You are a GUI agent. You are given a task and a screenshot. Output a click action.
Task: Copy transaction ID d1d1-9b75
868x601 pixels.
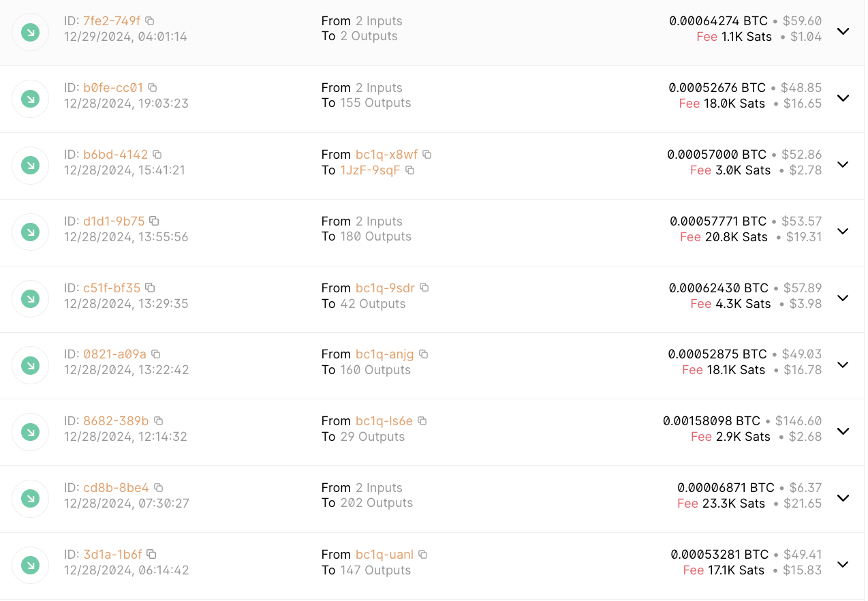[x=154, y=221]
